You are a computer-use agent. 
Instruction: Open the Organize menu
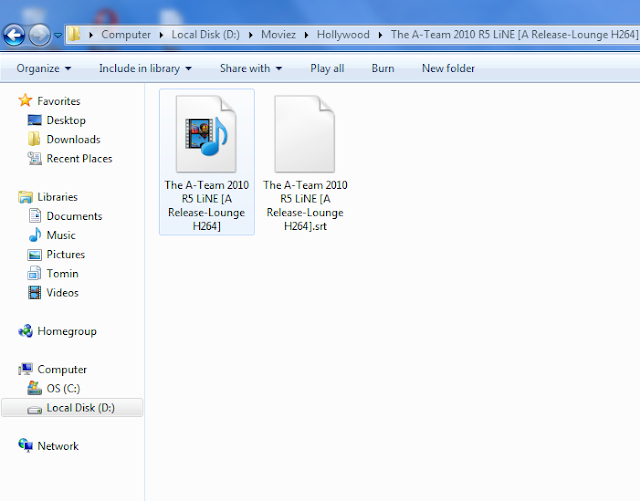point(44,68)
